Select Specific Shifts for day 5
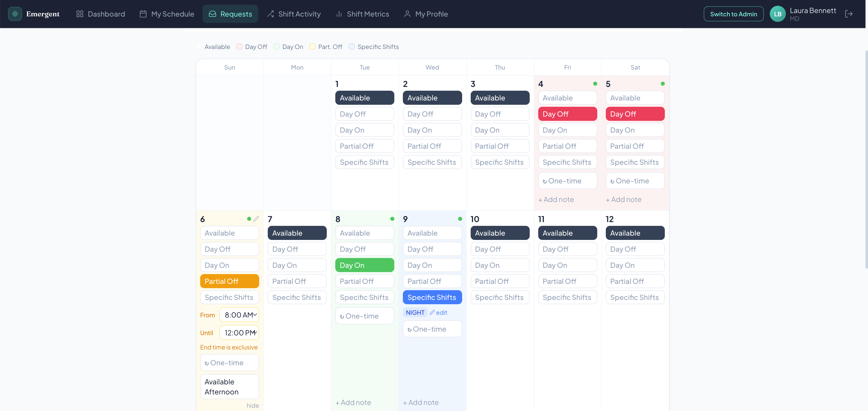Viewport: 868px width, 411px height. click(635, 162)
